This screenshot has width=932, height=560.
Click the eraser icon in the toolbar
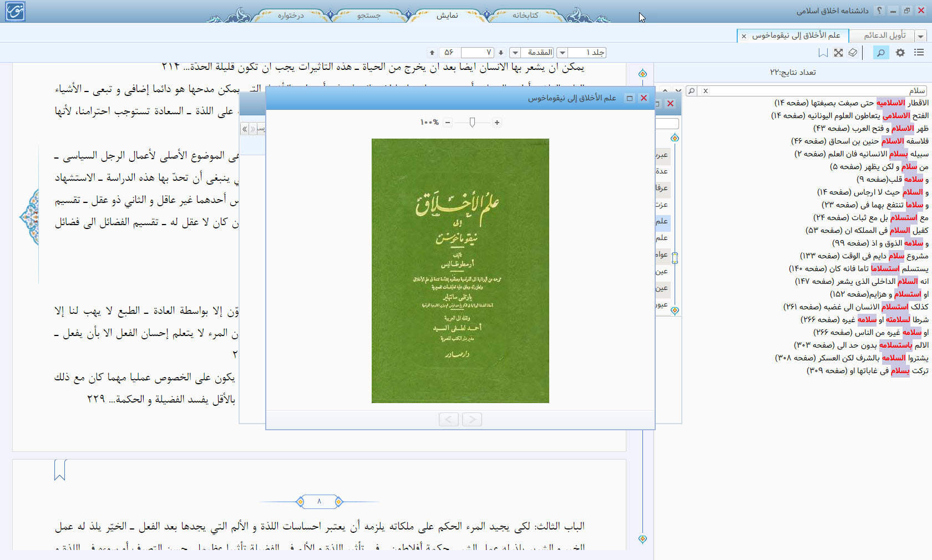tap(853, 53)
